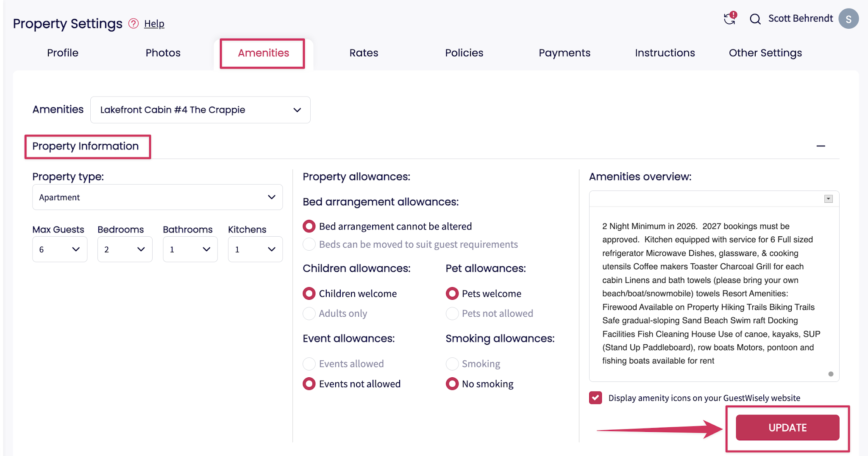Open the amenities overview editor toolbar arrow
The width and height of the screenshot is (868, 456).
828,199
